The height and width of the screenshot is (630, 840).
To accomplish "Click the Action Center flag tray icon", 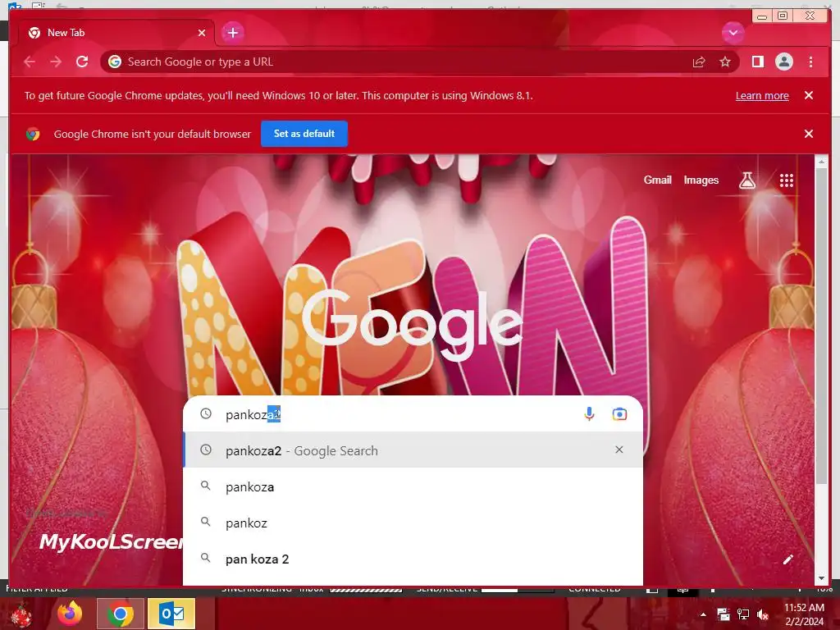I will pyautogui.click(x=724, y=614).
